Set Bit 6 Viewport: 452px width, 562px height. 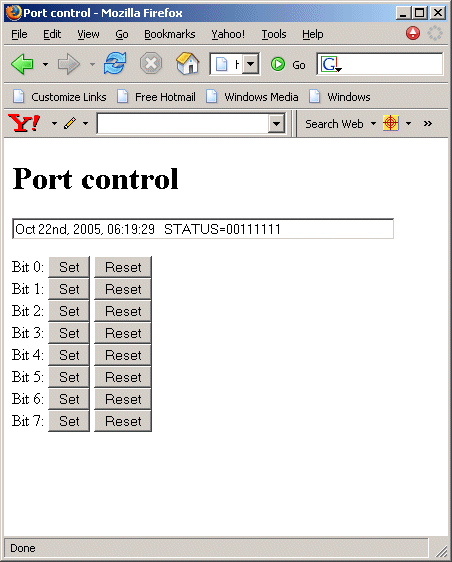pos(69,399)
